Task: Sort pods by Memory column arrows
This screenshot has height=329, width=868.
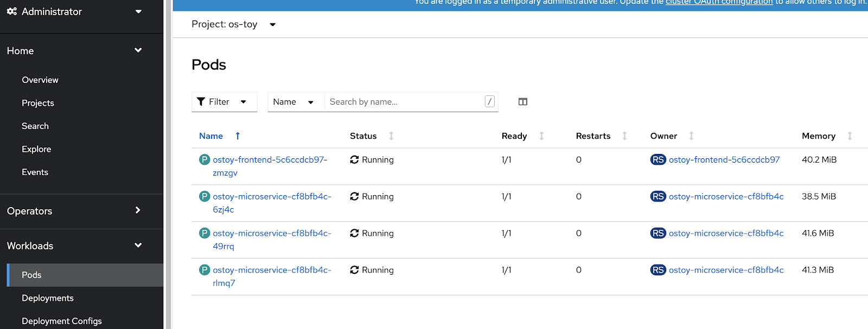Action: pyautogui.click(x=850, y=136)
